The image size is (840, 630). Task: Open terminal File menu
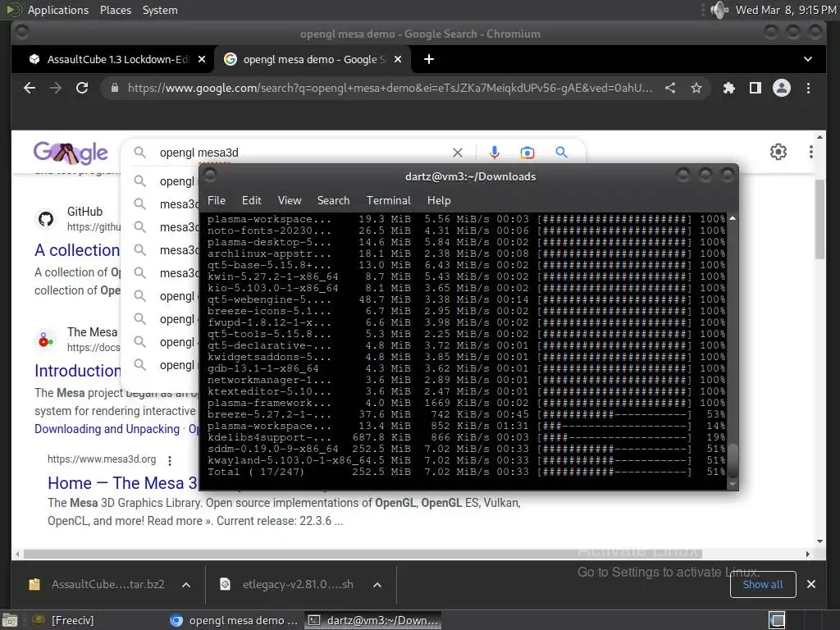(x=217, y=200)
